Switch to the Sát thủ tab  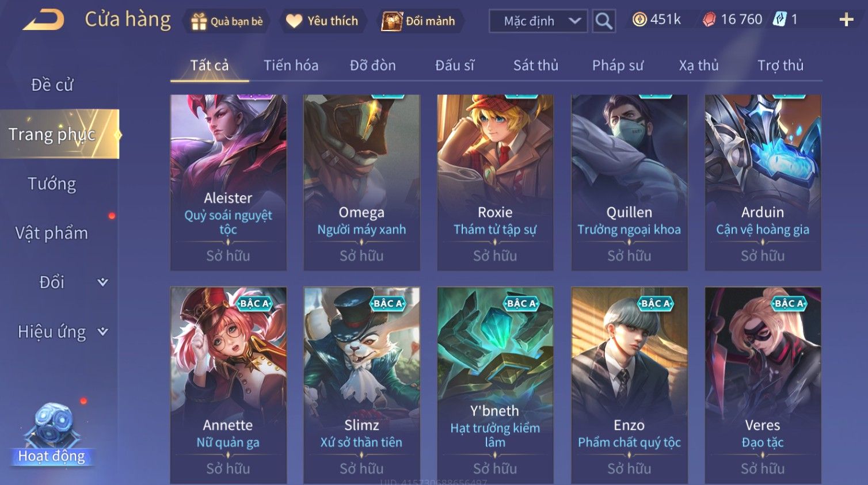[535, 65]
